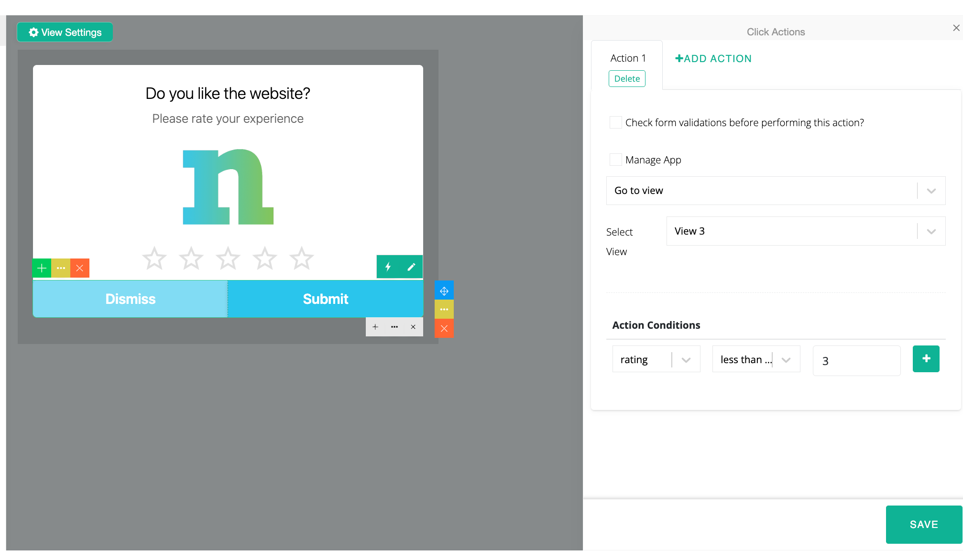Click the orange X delete icon on left
963x560 pixels.
click(80, 268)
